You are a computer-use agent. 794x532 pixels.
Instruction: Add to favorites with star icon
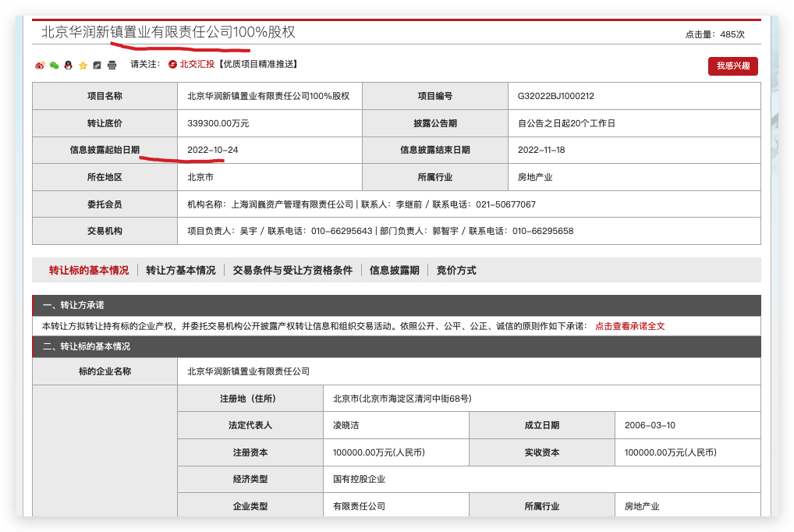(83, 66)
